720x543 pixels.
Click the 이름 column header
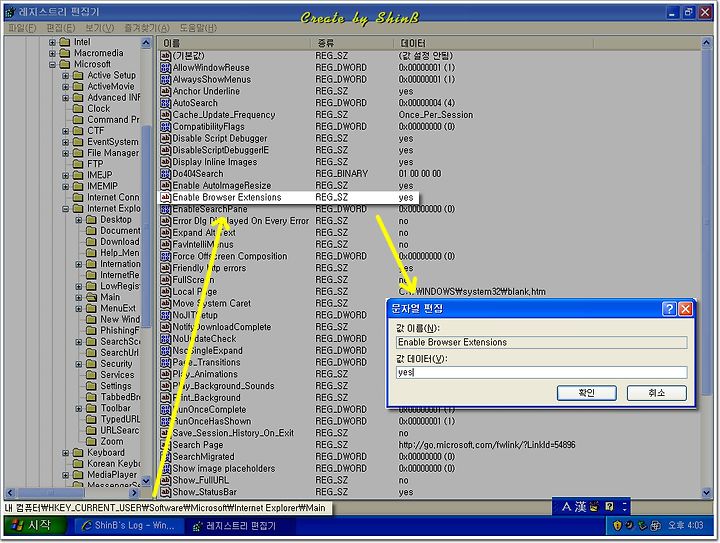pyautogui.click(x=235, y=43)
